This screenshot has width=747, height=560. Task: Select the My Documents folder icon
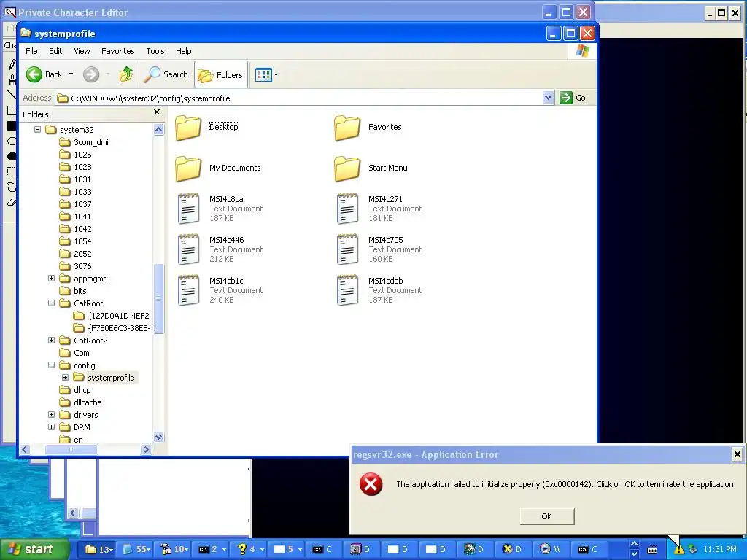(x=188, y=168)
